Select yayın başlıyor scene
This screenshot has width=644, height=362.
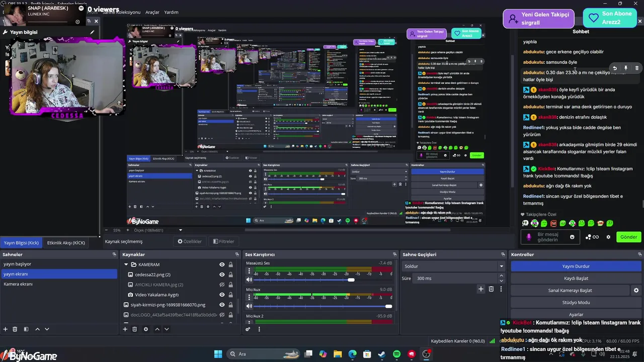(x=59, y=264)
